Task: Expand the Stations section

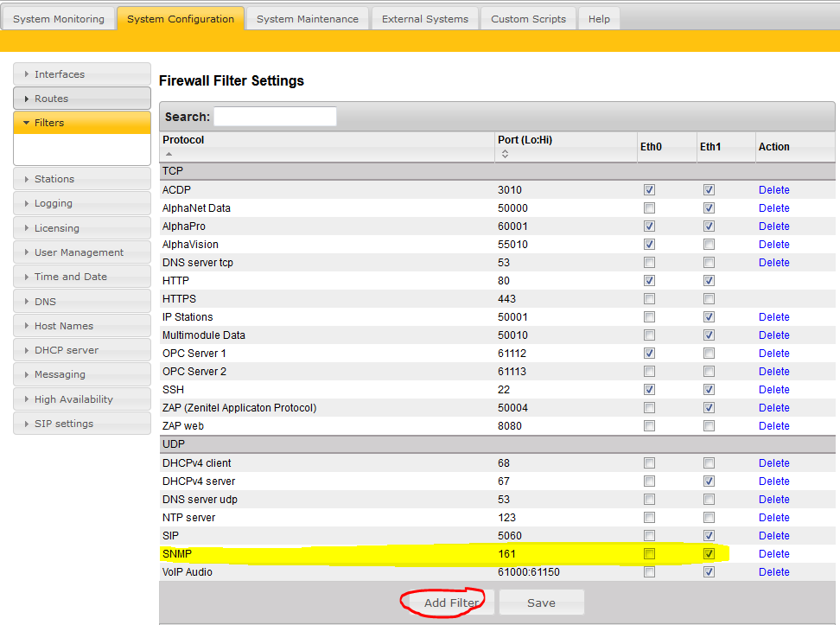Action: click(81, 178)
